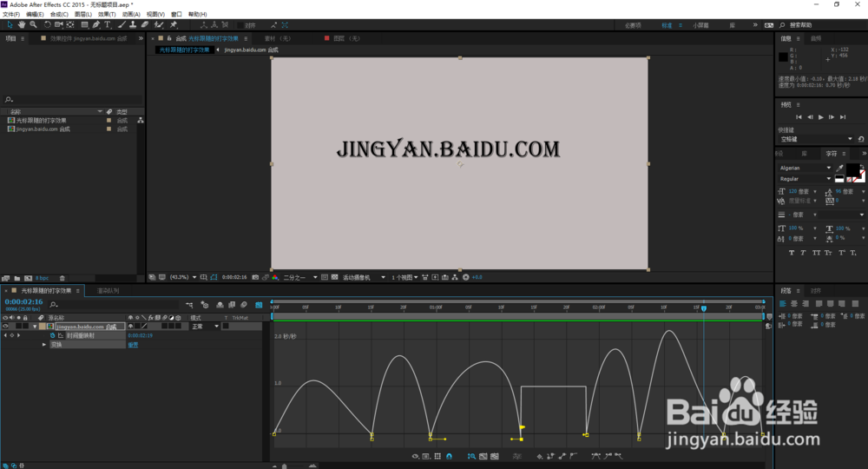
Task: Take a snapshot with the camera icon
Action: pyautogui.click(x=255, y=277)
